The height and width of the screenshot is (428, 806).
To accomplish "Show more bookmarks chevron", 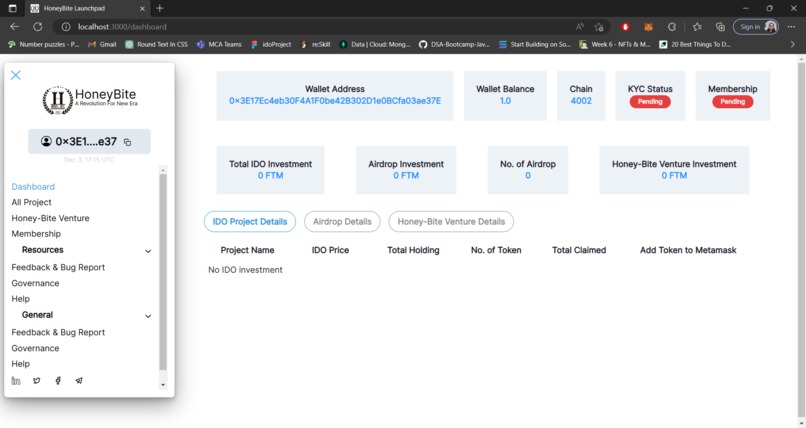I will (x=792, y=45).
